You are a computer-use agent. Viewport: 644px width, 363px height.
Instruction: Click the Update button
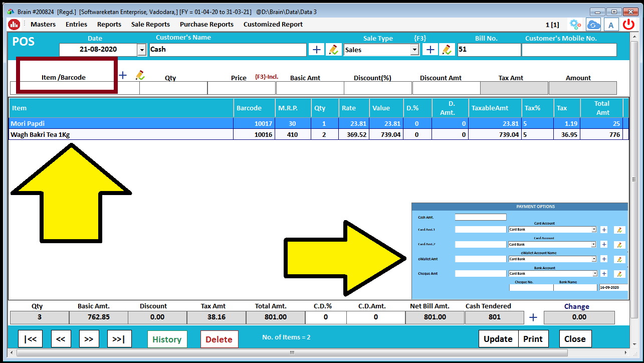click(x=498, y=338)
